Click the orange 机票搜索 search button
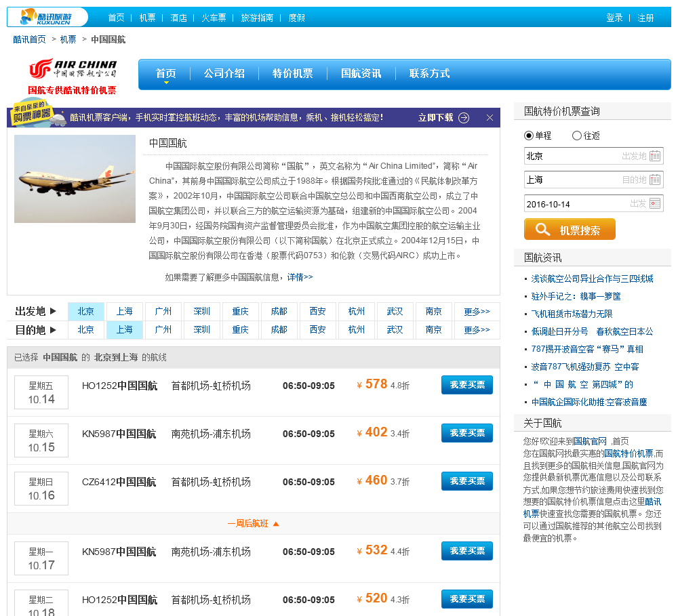Image resolution: width=678 pixels, height=616 pixels. (x=570, y=229)
